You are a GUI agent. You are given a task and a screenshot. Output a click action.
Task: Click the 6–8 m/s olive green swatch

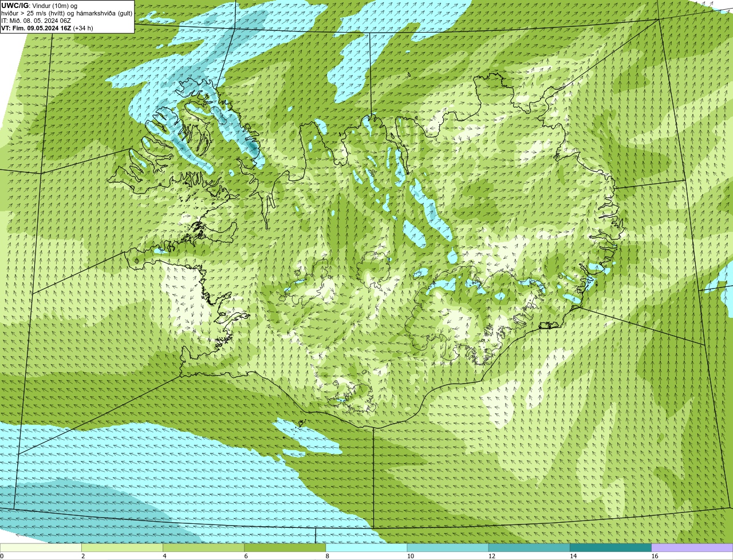click(285, 547)
